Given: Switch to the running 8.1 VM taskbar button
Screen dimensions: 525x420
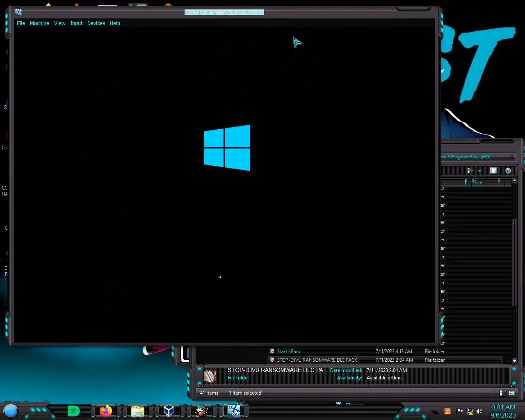Looking at the screenshot, I should (x=234, y=411).
